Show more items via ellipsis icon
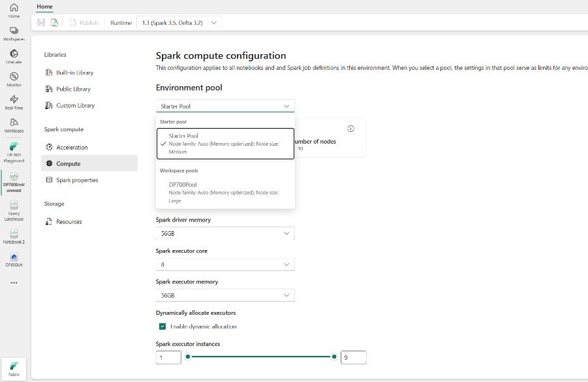The width and height of the screenshot is (588, 382). 14,283
